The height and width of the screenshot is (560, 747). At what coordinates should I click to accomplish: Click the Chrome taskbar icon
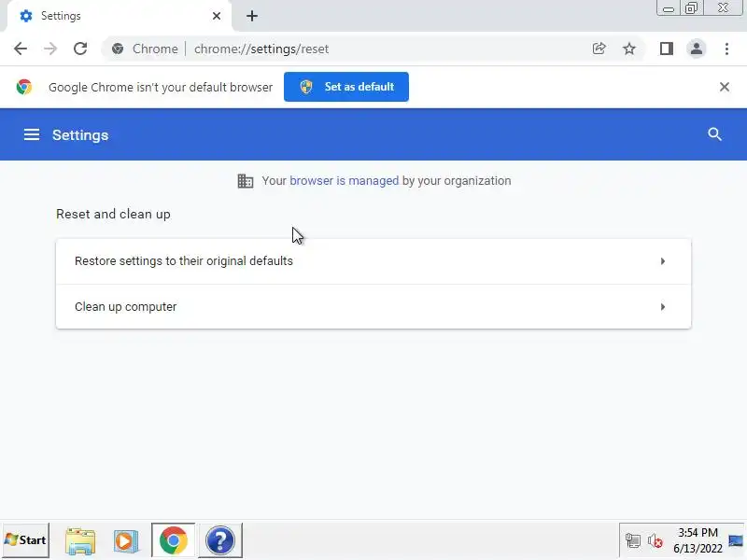pos(174,540)
